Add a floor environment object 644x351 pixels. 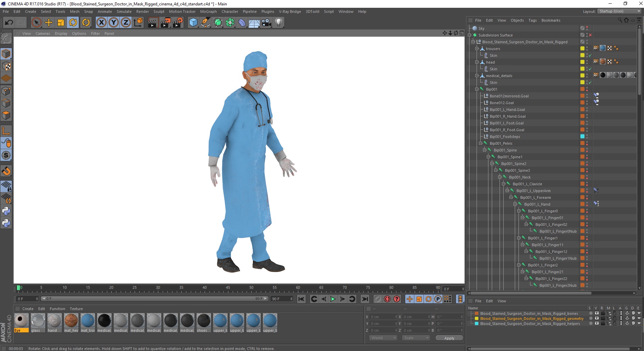pos(254,23)
